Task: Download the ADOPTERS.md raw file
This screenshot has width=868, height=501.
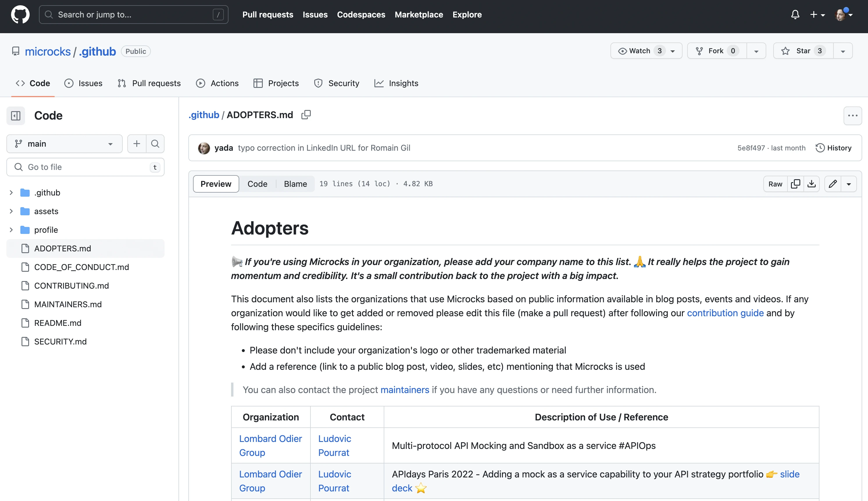Action: [812, 183]
